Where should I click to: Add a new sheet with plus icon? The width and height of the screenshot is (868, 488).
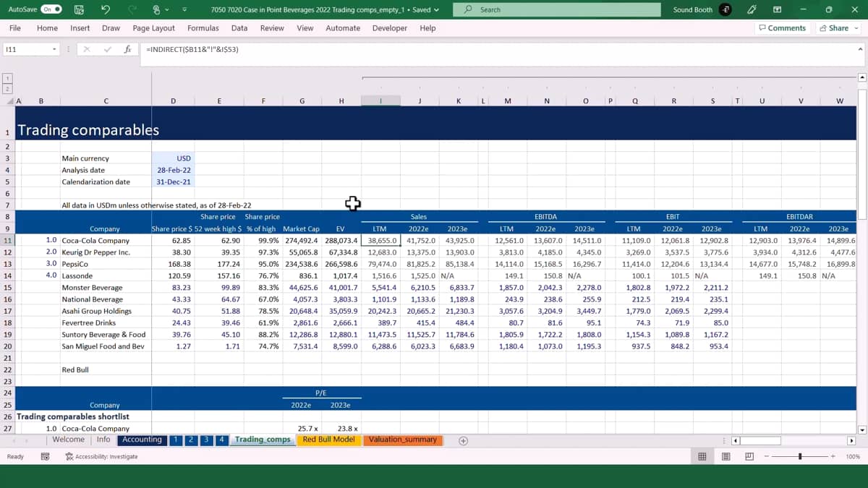[464, 440]
